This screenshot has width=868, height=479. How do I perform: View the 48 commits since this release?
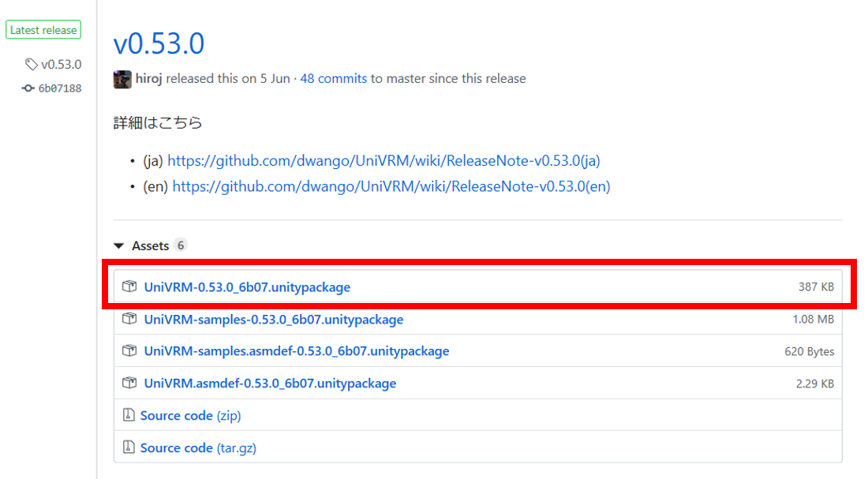coord(333,79)
